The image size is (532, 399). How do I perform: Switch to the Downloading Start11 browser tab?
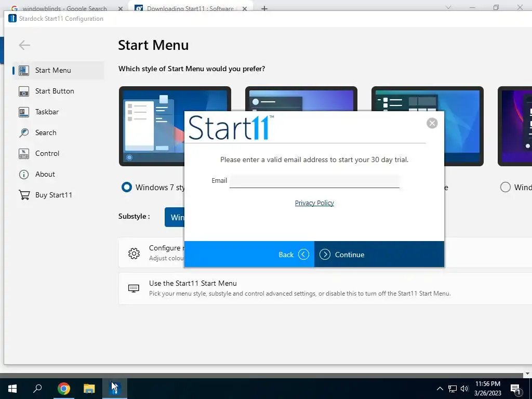190,8
